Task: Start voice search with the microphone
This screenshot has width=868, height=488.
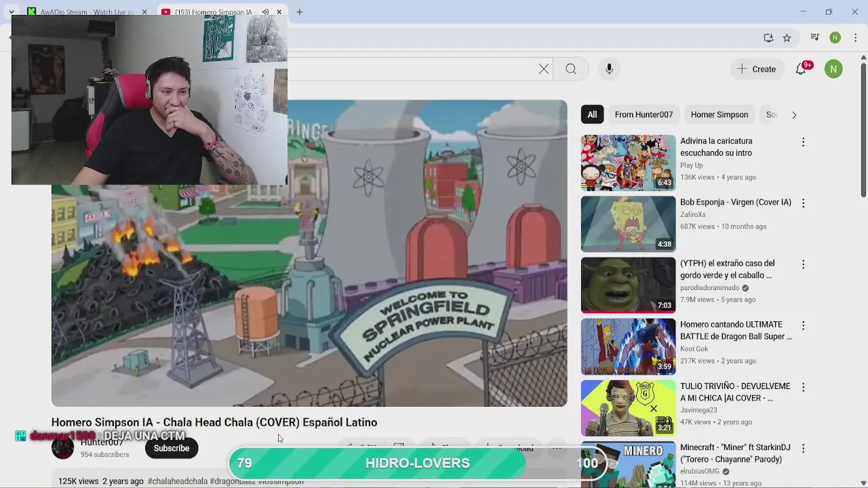Action: pyautogui.click(x=609, y=69)
